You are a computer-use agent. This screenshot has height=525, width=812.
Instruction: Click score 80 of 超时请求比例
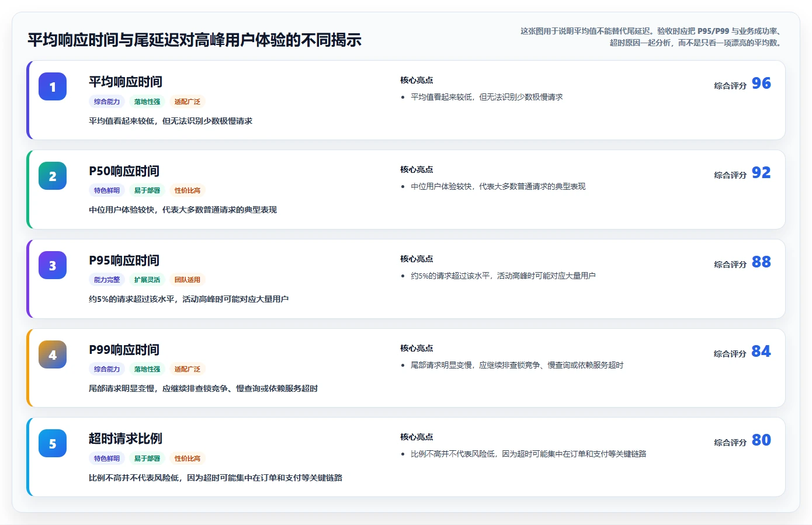(761, 440)
